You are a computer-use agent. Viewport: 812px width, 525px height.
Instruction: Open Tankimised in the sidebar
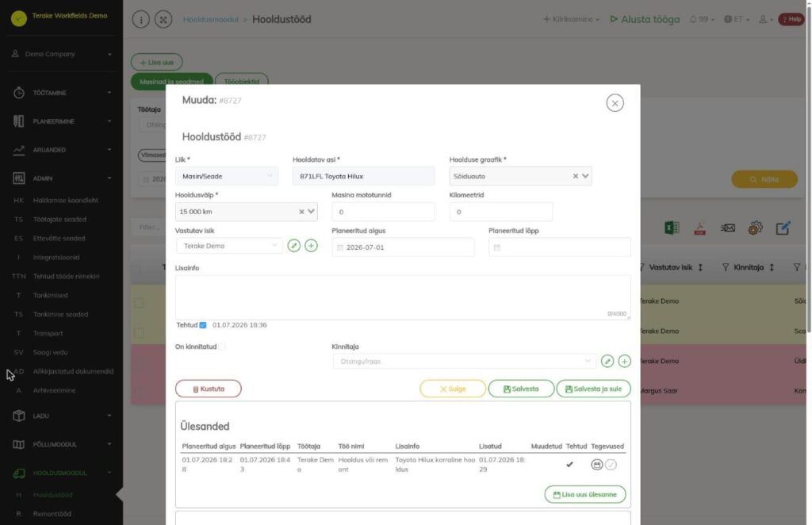(x=50, y=295)
